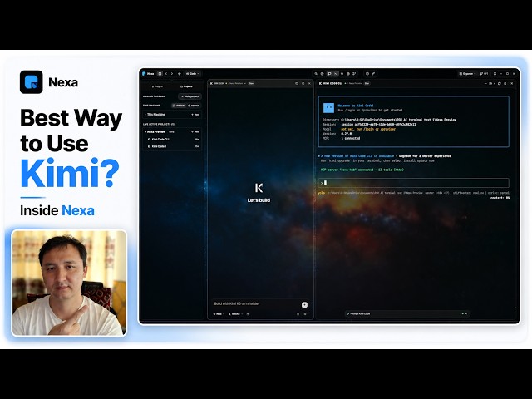The height and width of the screenshot is (399, 532).
Task: Open the Kimi Code CLI thread in the sidebar
Action: tap(173, 140)
